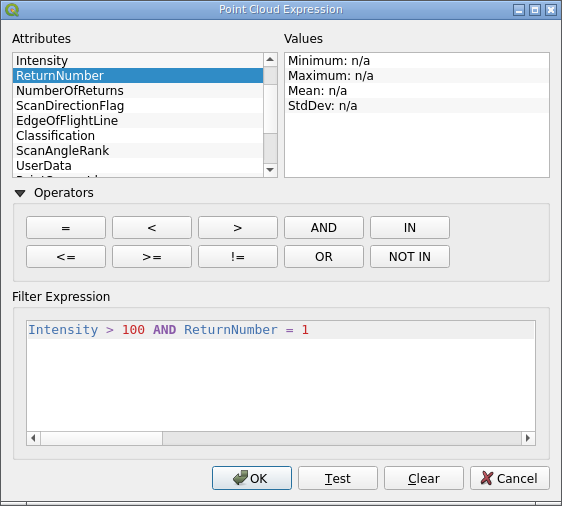This screenshot has width=562, height=506.
Task: Insert the NOT IN operator
Action: (x=410, y=257)
